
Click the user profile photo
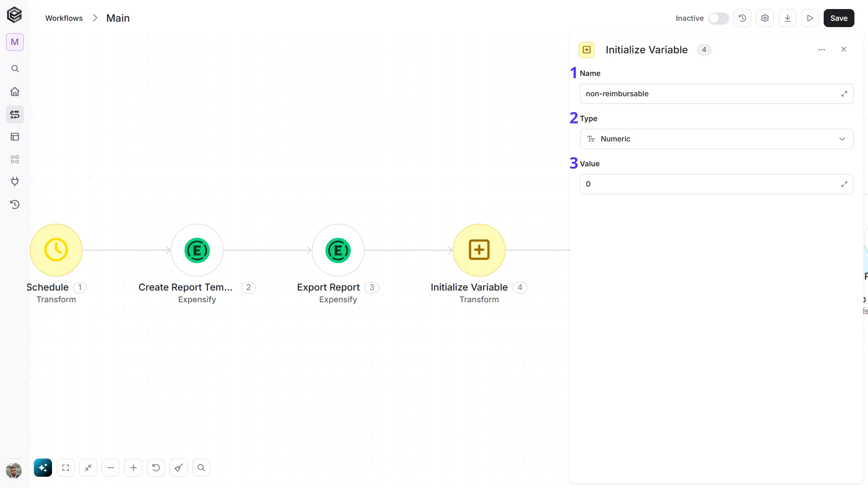pyautogui.click(x=14, y=470)
